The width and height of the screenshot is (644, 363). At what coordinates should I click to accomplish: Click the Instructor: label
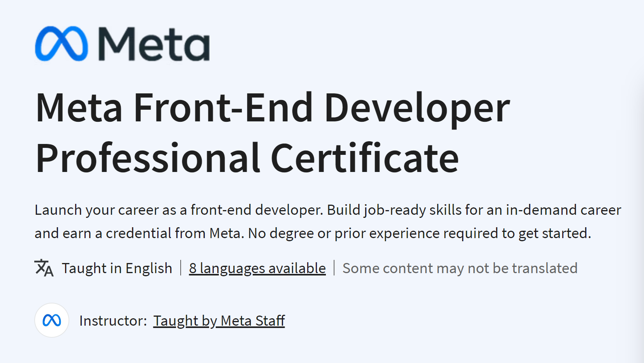pyautogui.click(x=113, y=321)
